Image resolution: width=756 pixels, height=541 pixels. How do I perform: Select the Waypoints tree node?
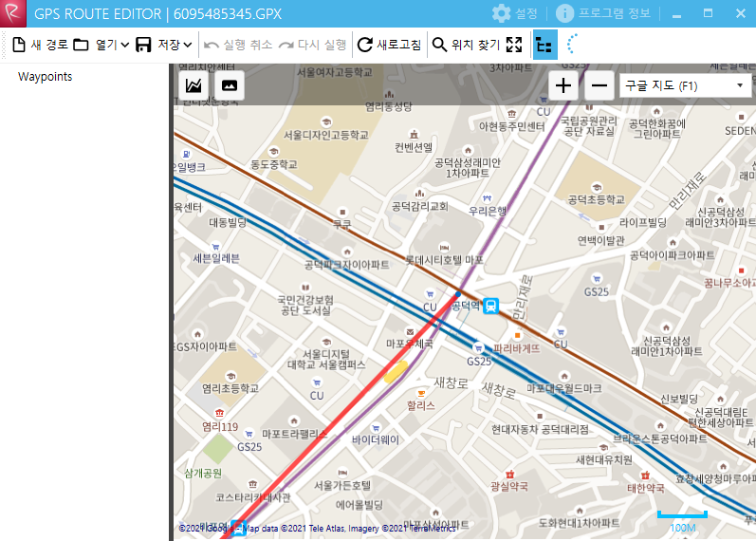coord(45,77)
